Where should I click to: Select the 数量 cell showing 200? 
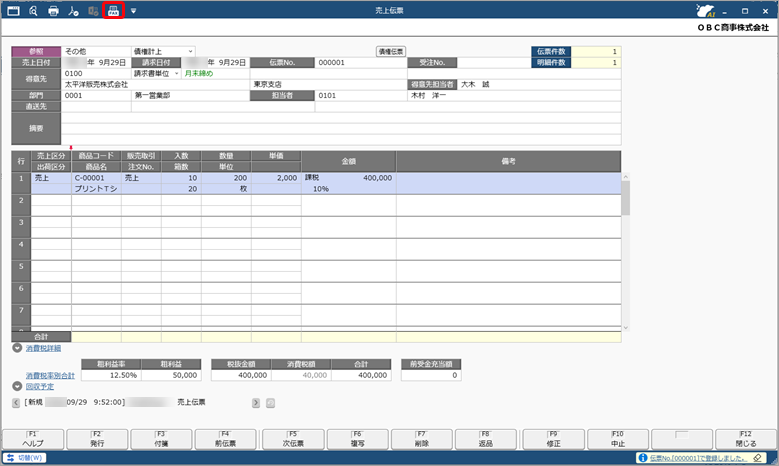point(226,177)
